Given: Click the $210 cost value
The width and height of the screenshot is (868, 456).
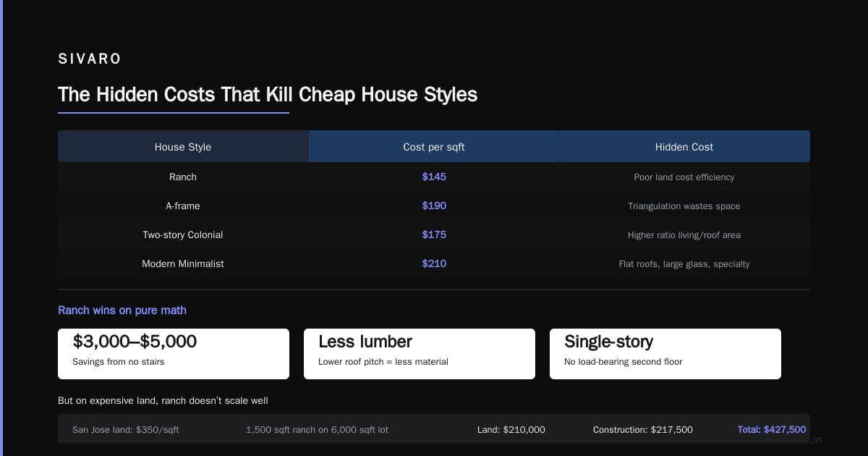Looking at the screenshot, I should point(434,263).
